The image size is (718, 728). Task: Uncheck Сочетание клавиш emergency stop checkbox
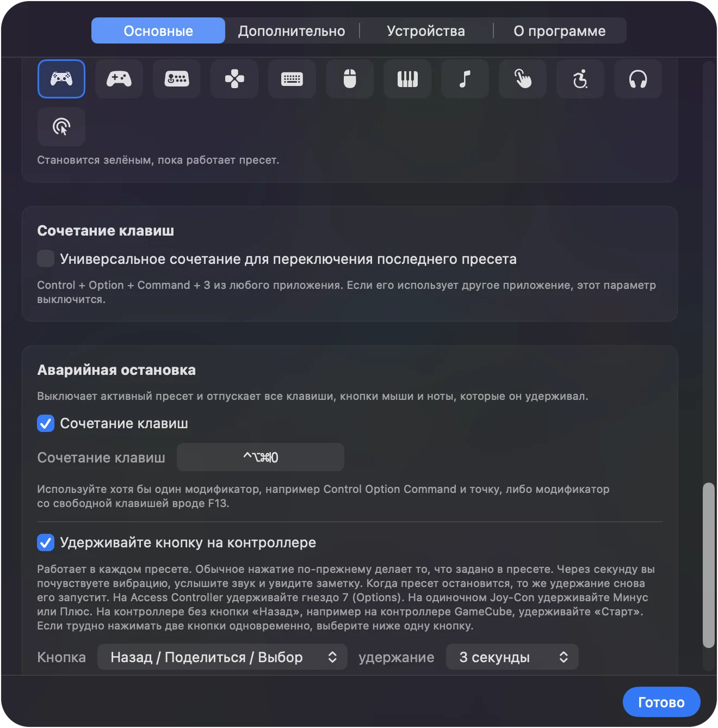coord(46,423)
